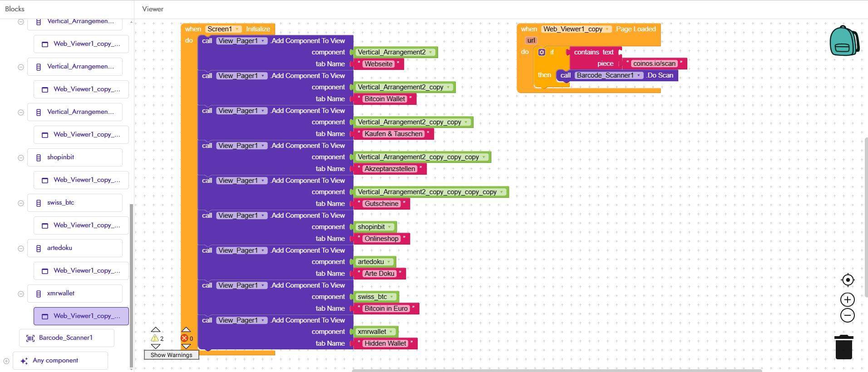This screenshot has height=372, width=868.
Task: Open the Web_Viewer1_copy dropdown in Page Loaded block
Action: (607, 29)
